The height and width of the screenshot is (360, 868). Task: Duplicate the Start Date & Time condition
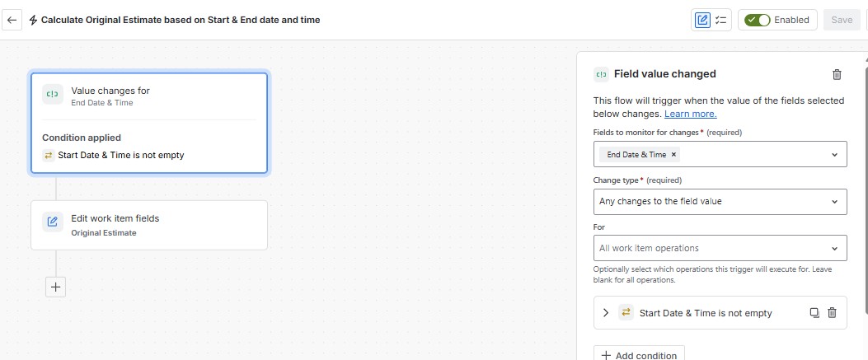(814, 313)
